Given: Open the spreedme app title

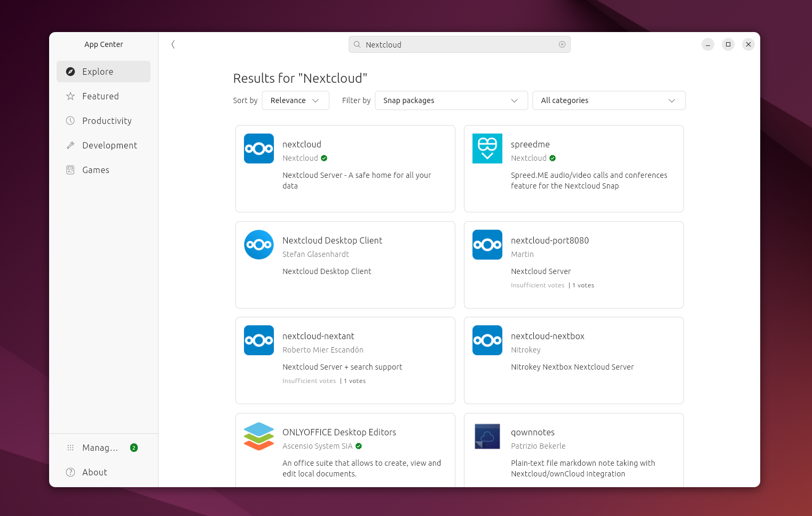Looking at the screenshot, I should click(530, 144).
